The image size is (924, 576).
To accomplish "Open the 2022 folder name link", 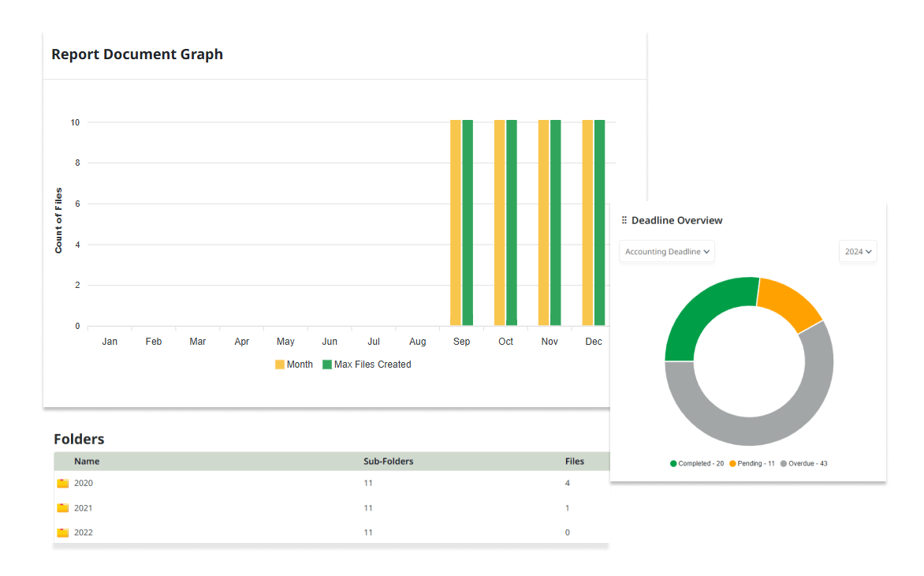I will point(84,533).
